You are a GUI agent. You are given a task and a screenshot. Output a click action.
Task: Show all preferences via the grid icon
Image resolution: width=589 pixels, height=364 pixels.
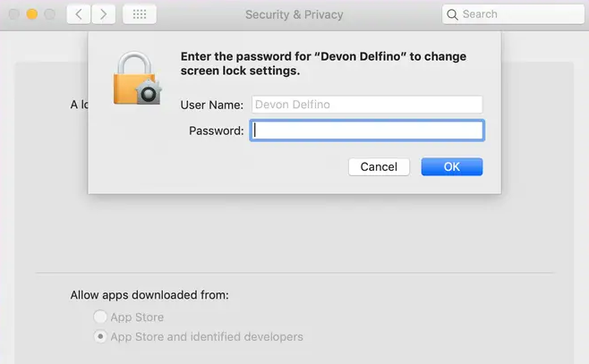tap(140, 14)
